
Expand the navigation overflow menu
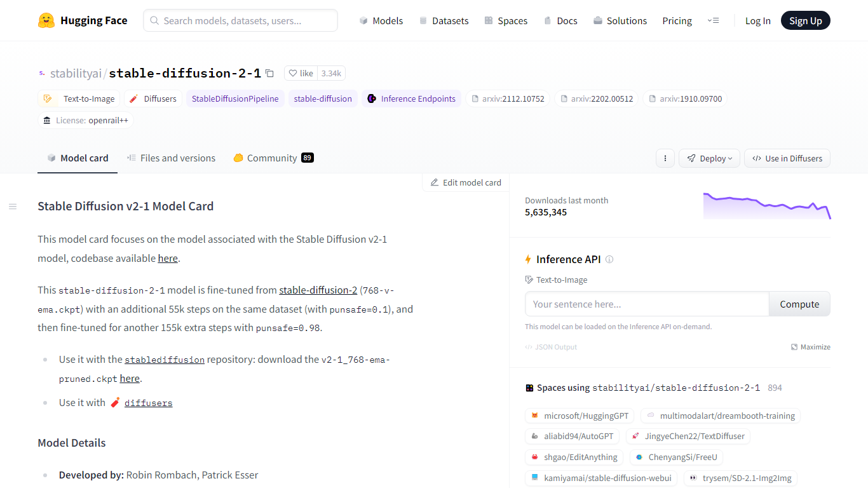[x=713, y=20]
